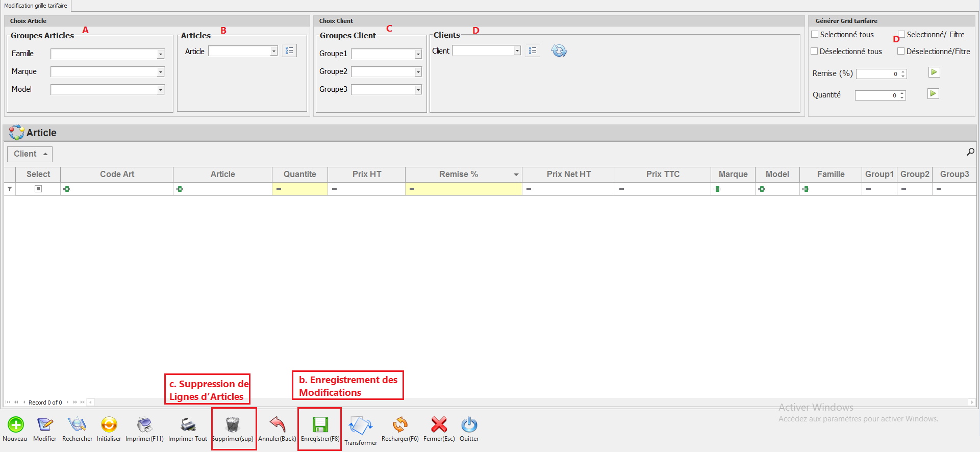Open Rechercher search tool

pos(77,424)
